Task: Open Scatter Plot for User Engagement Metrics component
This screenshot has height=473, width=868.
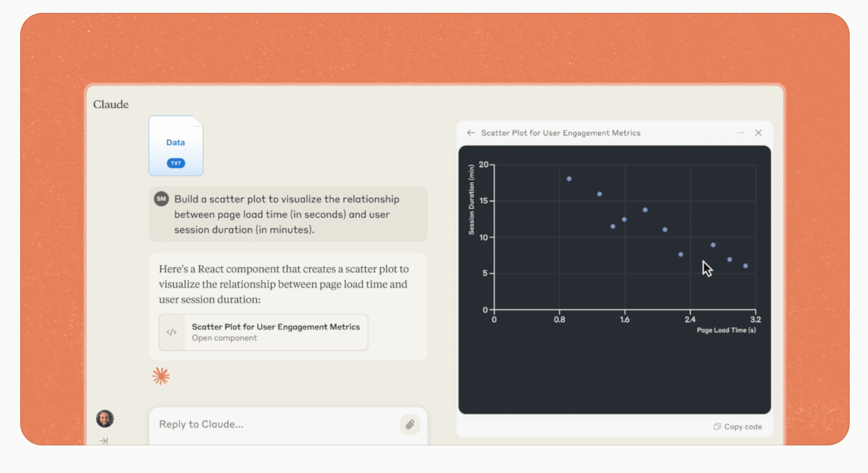Action: (x=263, y=332)
